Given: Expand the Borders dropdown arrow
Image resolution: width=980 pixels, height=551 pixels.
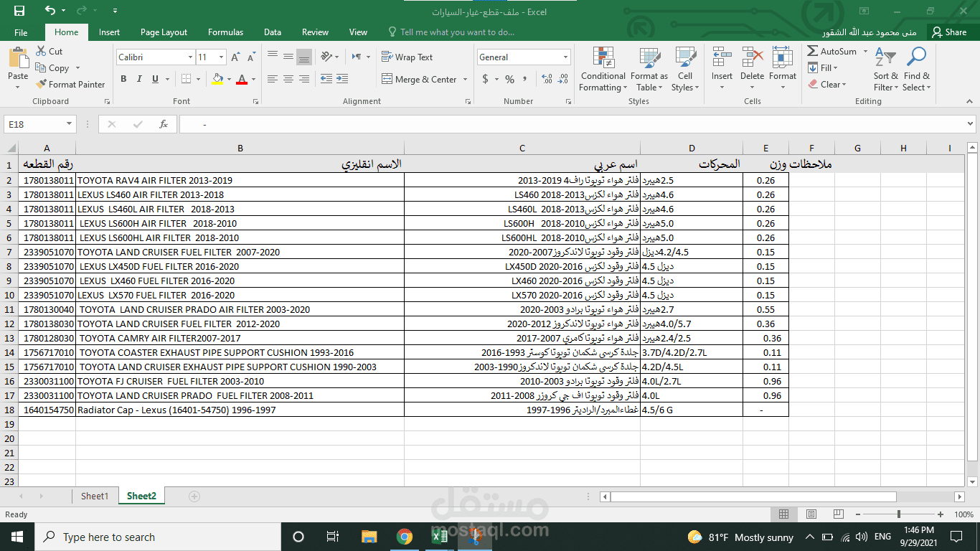Looking at the screenshot, I should (x=199, y=79).
